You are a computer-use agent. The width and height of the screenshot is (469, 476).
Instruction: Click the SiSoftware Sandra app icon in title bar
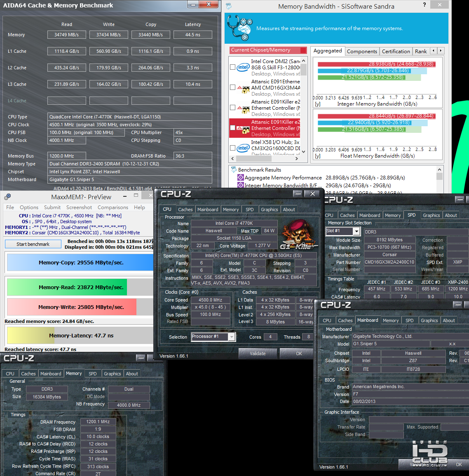click(229, 6)
